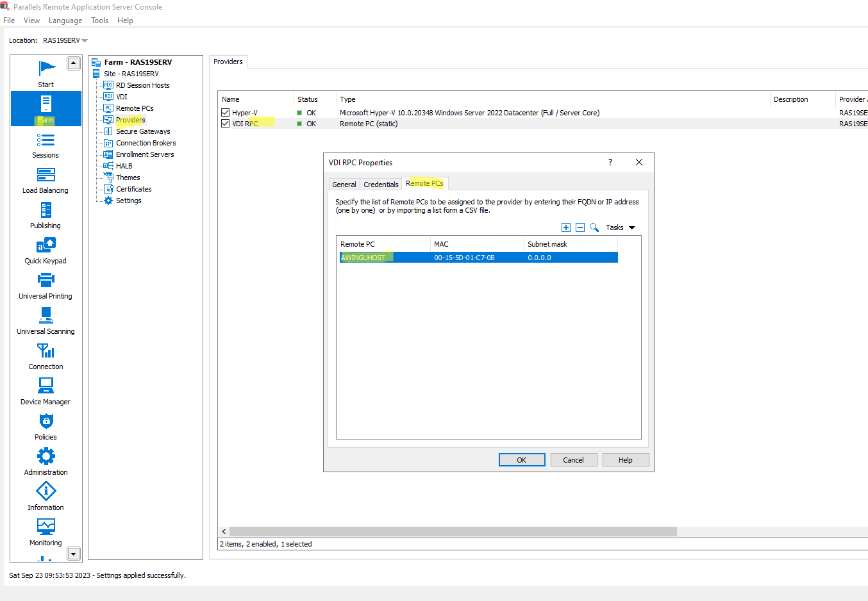Sort providers by Status column header
This screenshot has height=601, width=868.
click(315, 99)
